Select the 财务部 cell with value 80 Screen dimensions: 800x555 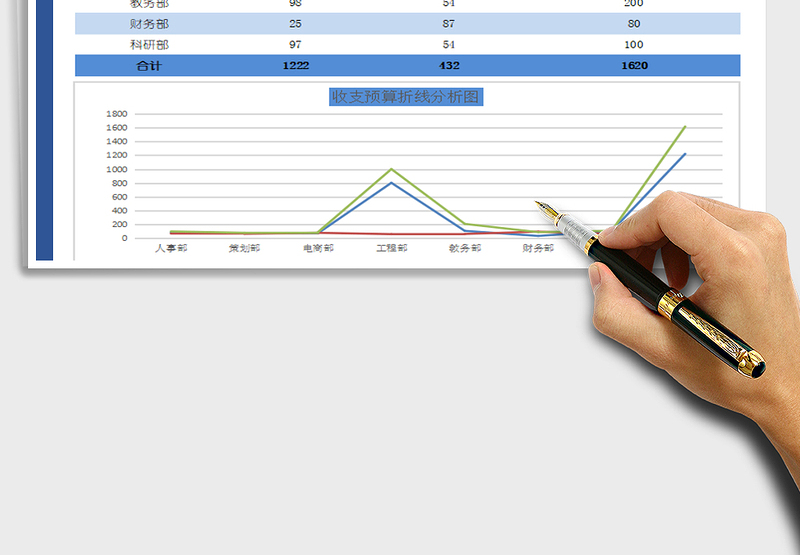coord(633,23)
